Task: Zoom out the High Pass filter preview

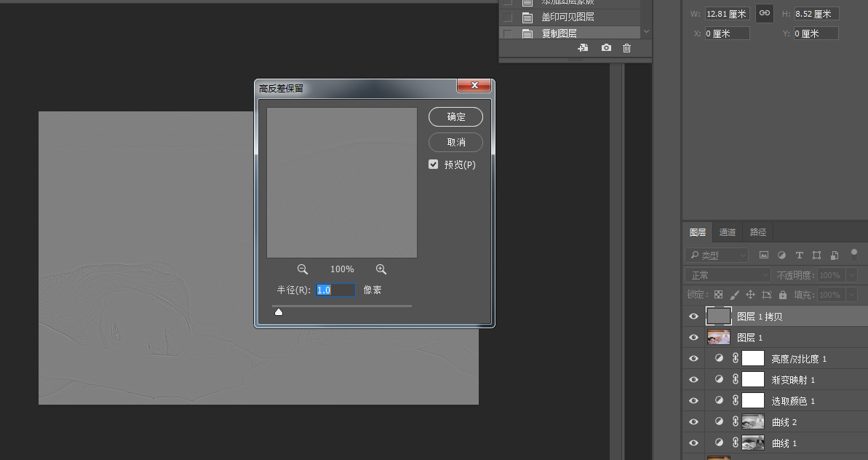Action: 302,269
